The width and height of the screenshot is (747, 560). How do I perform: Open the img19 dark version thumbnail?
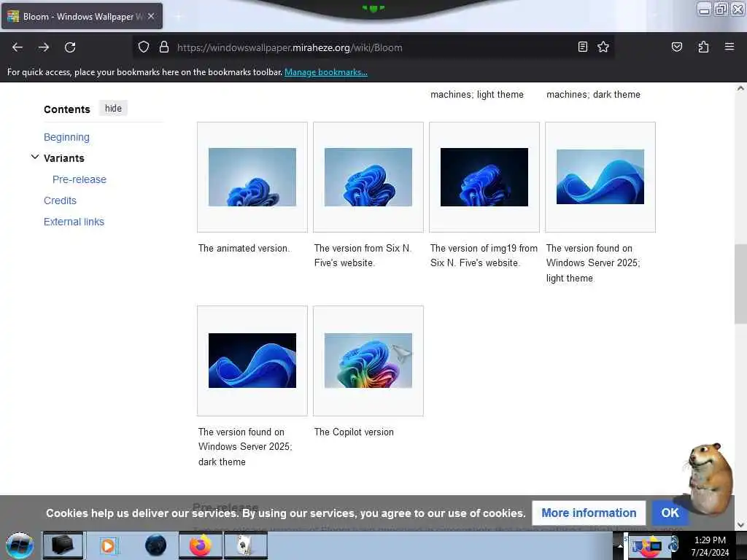pyautogui.click(x=484, y=176)
